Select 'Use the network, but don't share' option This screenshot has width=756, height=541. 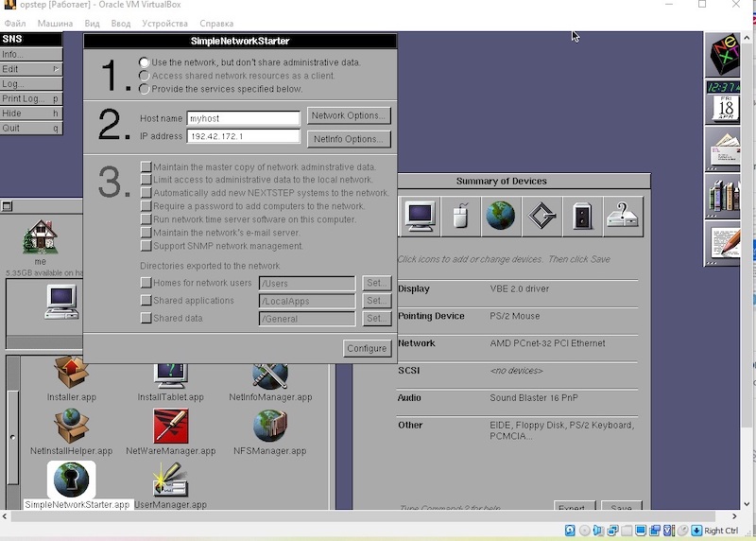point(145,62)
